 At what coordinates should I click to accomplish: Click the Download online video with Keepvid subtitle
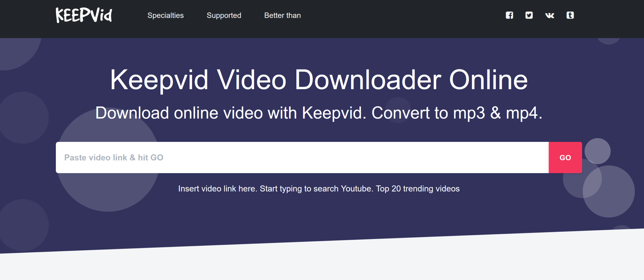[x=319, y=113]
